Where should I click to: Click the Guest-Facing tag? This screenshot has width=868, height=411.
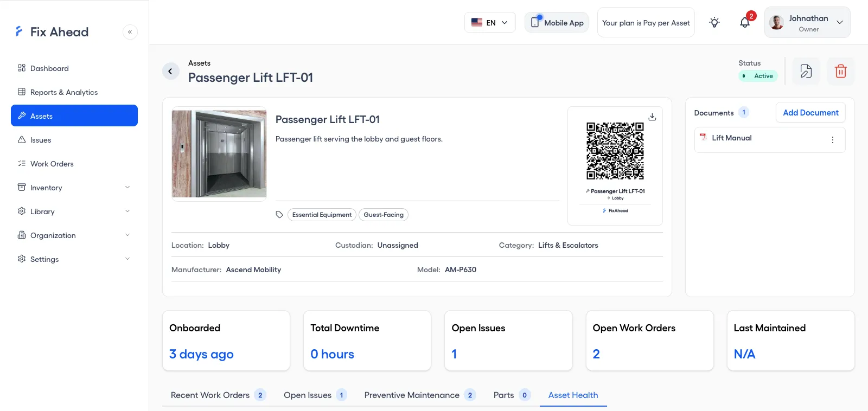click(x=384, y=215)
